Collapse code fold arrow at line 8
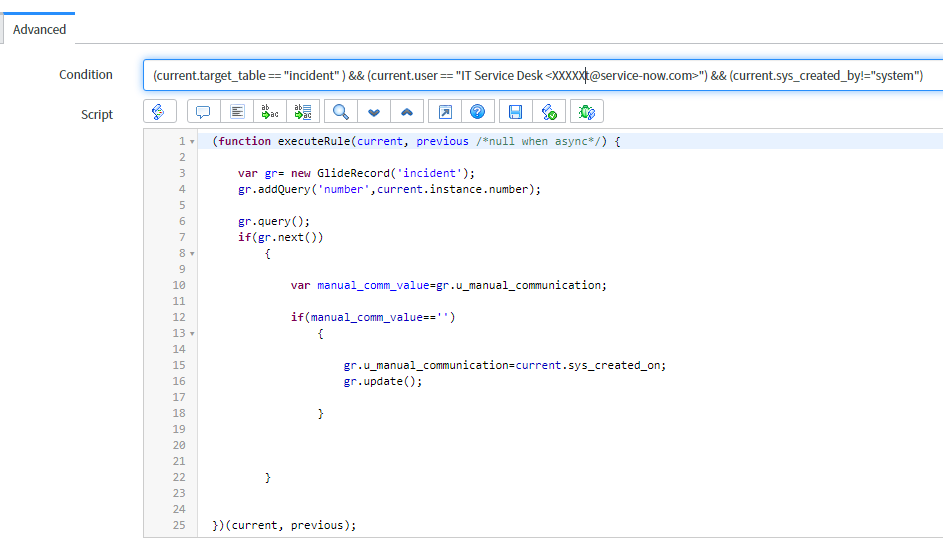This screenshot has width=943, height=547. point(192,254)
